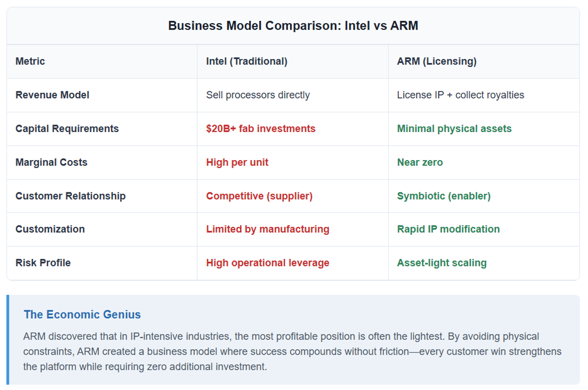Select the Revenue Model row label
Viewport: 588px width, 390px height.
pyautogui.click(x=52, y=95)
